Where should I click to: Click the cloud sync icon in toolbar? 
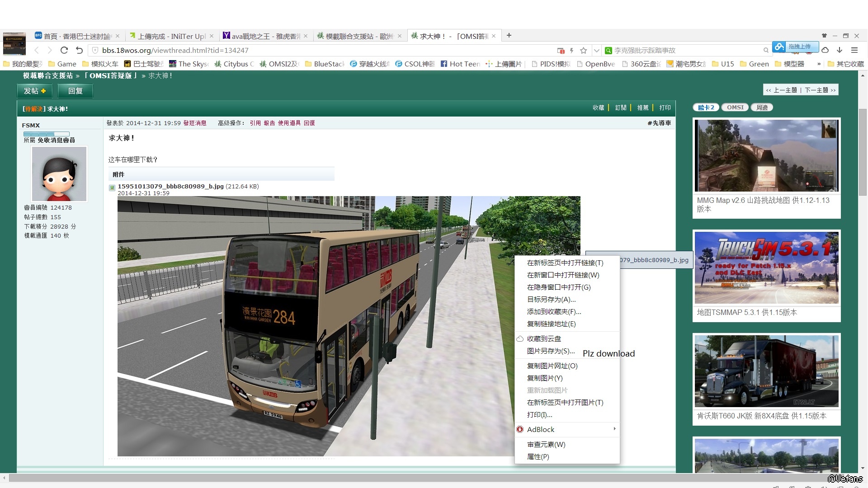825,50
